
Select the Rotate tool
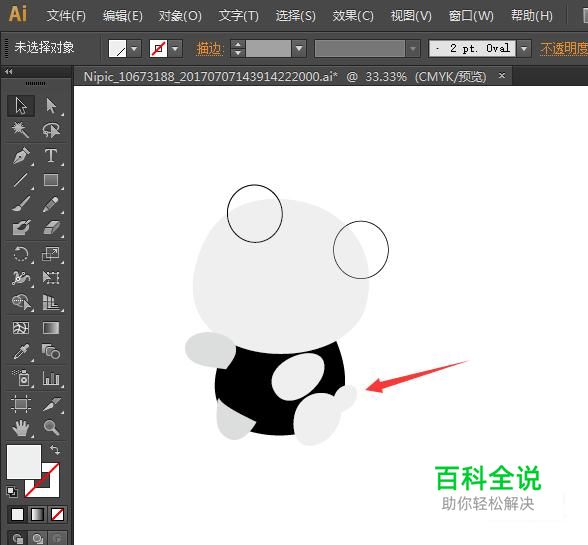tap(21, 254)
